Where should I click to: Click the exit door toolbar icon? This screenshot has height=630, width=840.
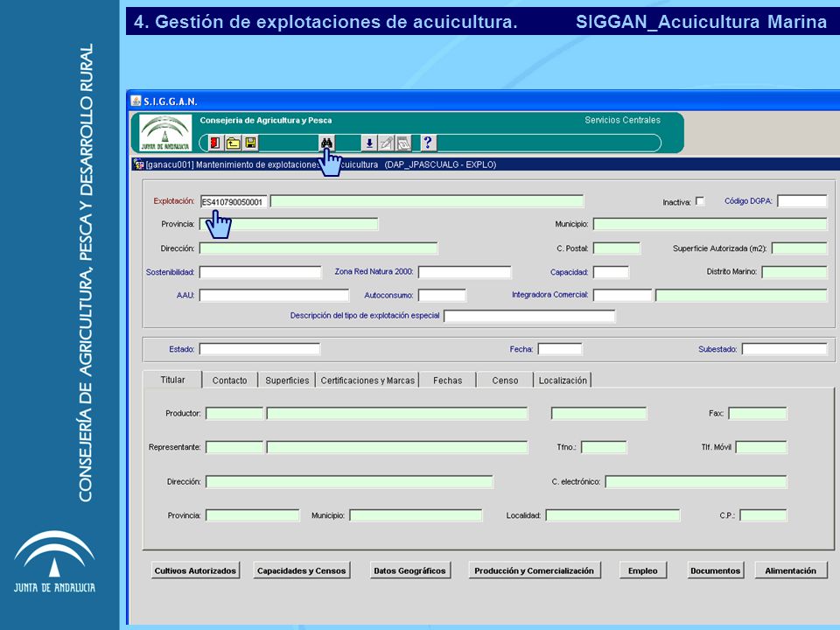pyautogui.click(x=215, y=143)
